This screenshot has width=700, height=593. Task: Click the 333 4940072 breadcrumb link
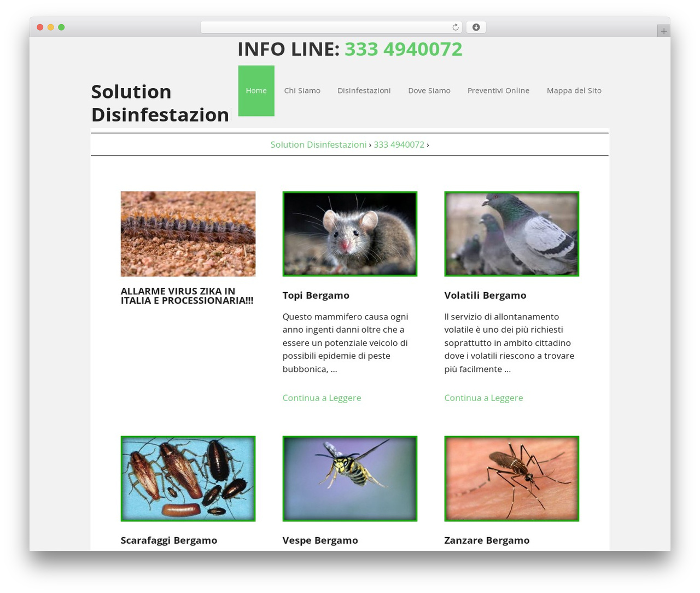[x=399, y=144]
